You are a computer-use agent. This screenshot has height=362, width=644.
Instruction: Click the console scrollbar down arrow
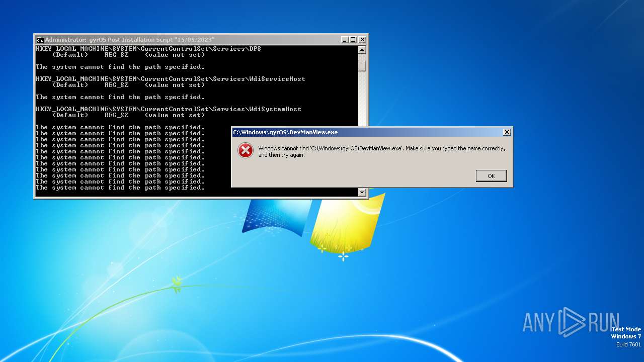click(x=362, y=193)
